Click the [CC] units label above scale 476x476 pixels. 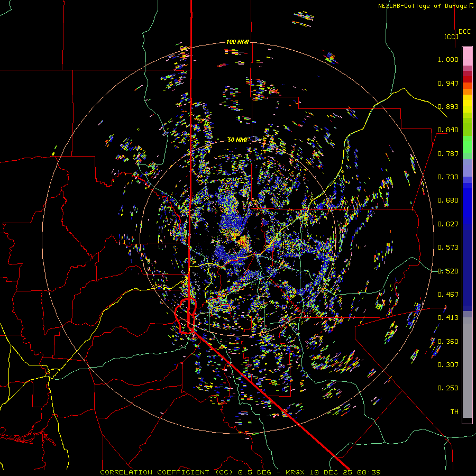(x=452, y=36)
